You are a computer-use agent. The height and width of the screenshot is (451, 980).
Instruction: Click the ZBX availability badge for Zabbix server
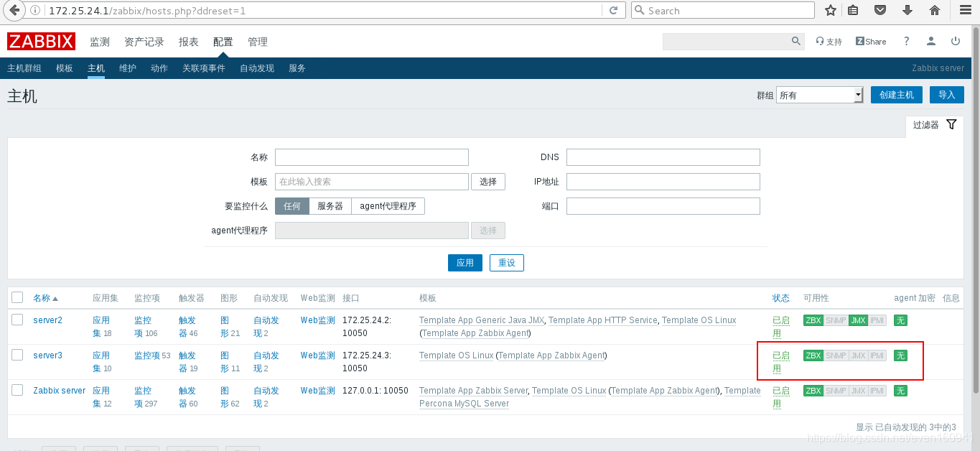tap(813, 391)
